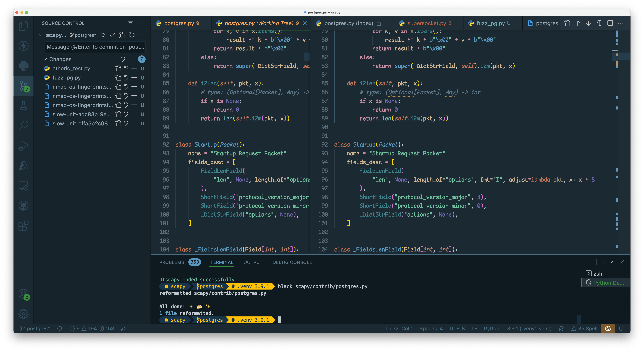
Task: Open new terminal launch profile dropdown
Action: (604, 262)
